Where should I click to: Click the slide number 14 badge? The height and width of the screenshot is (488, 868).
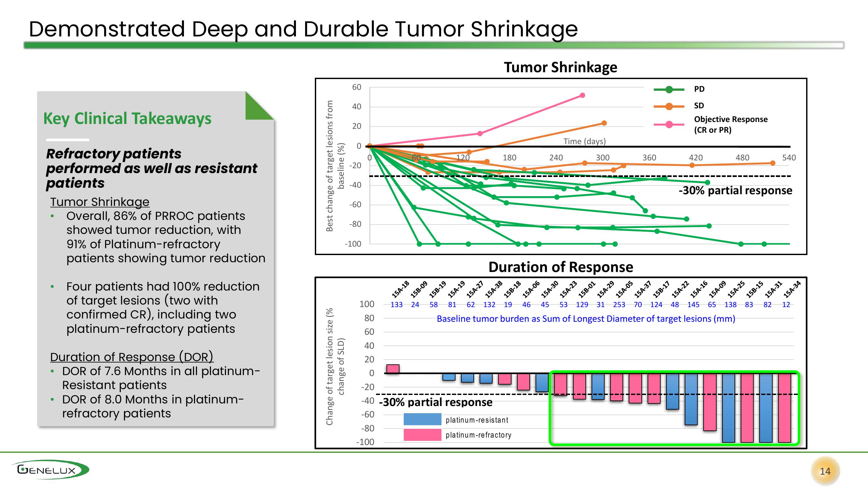pyautogui.click(x=825, y=471)
